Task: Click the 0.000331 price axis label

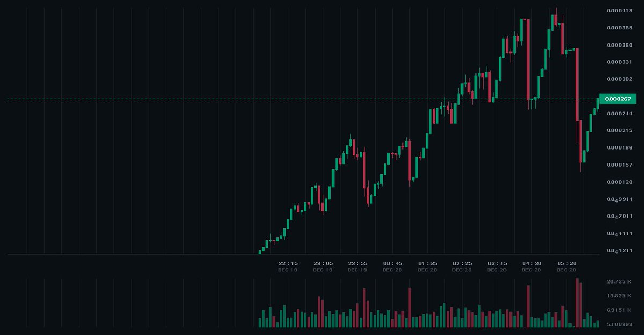Action: (x=619, y=62)
